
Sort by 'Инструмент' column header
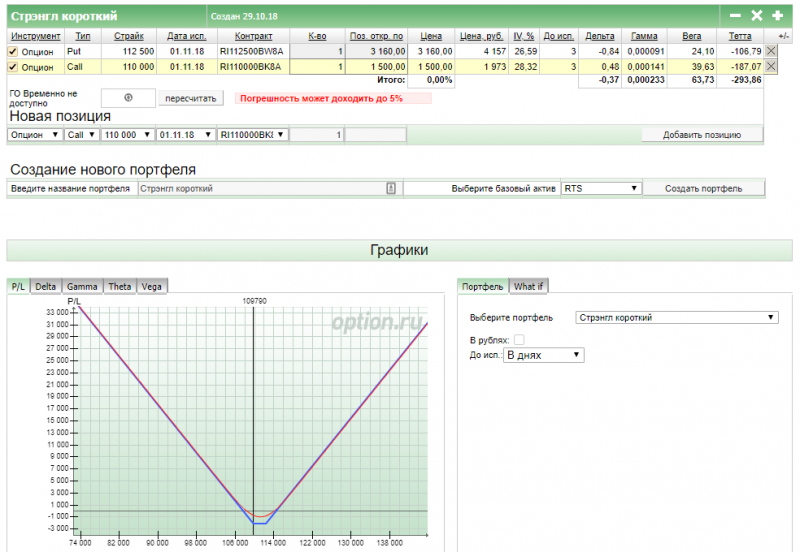[35, 36]
